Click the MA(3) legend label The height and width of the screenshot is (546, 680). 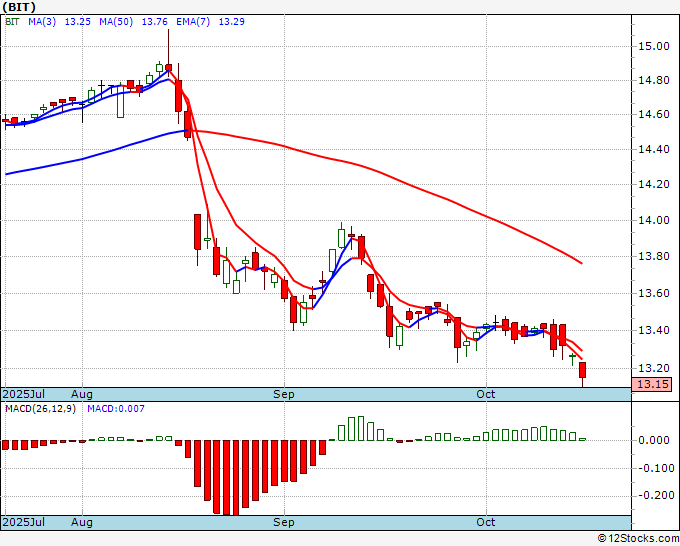(42, 22)
